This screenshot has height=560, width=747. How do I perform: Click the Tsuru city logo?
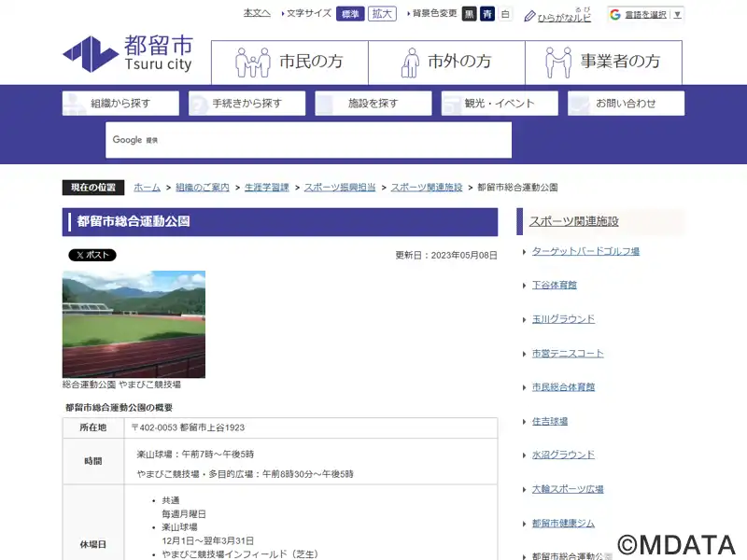(x=128, y=54)
